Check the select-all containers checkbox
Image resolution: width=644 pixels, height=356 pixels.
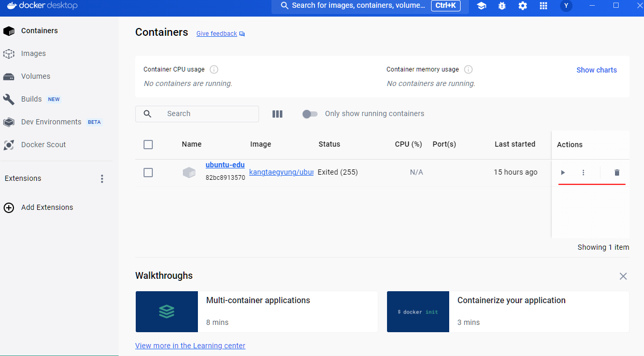point(148,145)
